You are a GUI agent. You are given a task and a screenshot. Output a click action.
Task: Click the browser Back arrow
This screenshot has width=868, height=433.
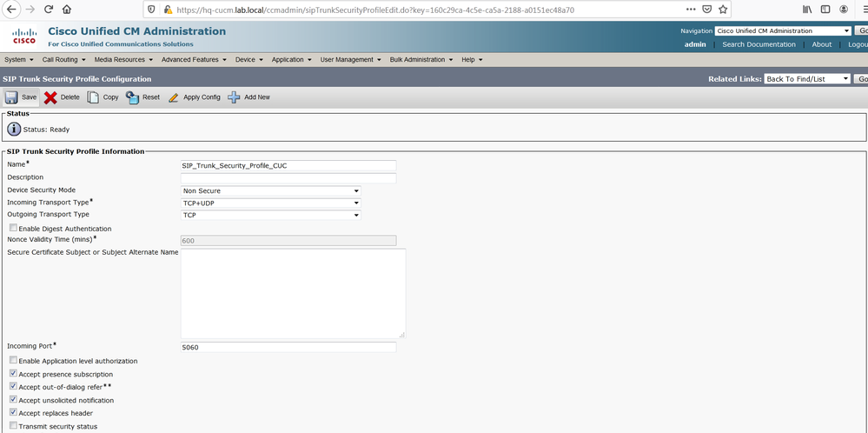[10, 10]
